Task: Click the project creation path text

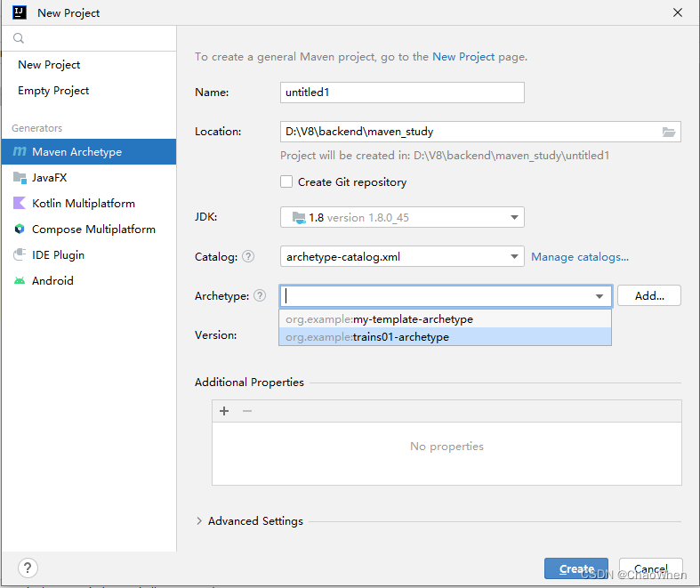Action: coord(445,156)
